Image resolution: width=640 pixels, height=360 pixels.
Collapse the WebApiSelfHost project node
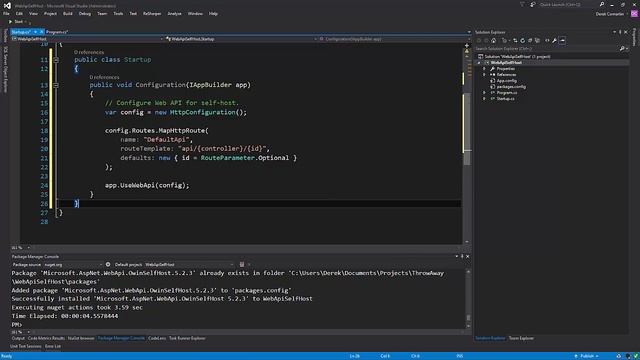(479, 62)
